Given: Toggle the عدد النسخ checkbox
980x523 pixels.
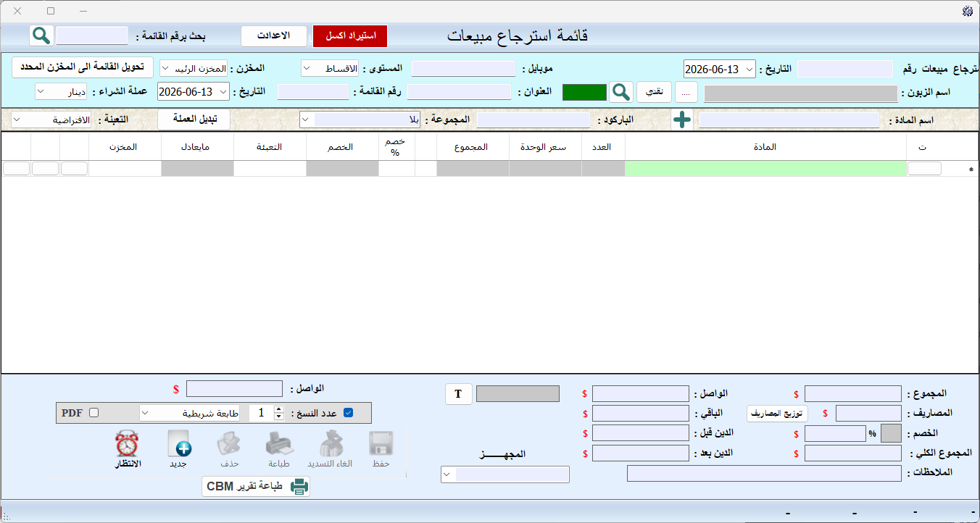Looking at the screenshot, I should pyautogui.click(x=348, y=413).
